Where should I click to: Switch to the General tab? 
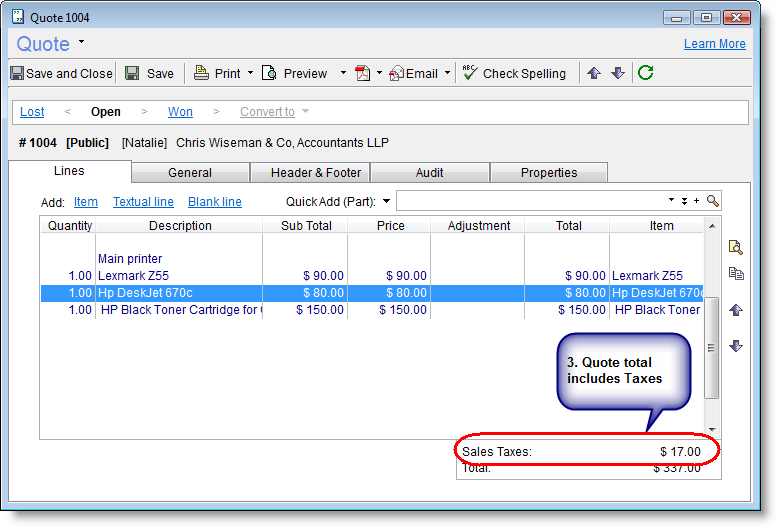click(x=189, y=173)
